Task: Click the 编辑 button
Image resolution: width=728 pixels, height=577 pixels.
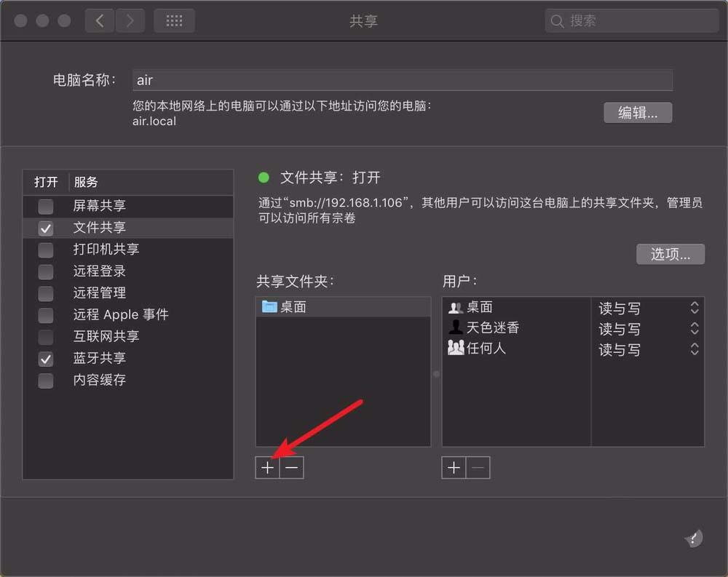Action: pos(638,113)
